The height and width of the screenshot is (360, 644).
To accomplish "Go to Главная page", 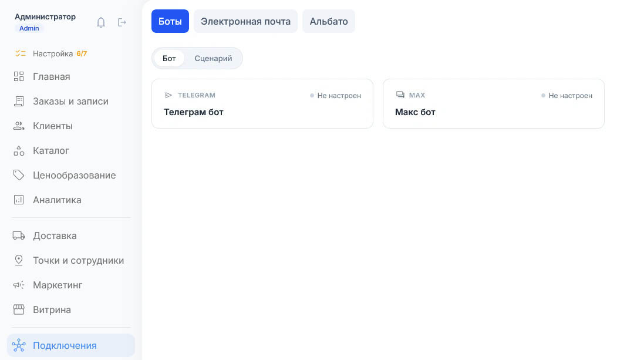I will click(71, 76).
